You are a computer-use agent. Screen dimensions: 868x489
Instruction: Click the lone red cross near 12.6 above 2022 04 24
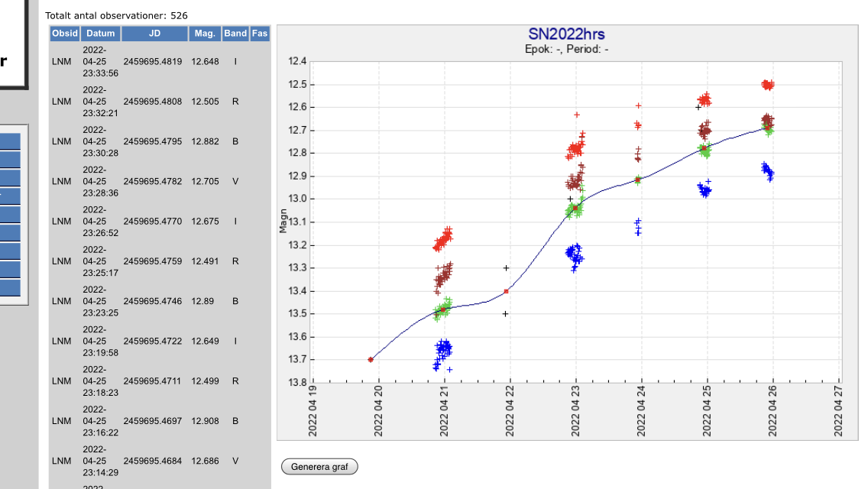click(x=638, y=105)
